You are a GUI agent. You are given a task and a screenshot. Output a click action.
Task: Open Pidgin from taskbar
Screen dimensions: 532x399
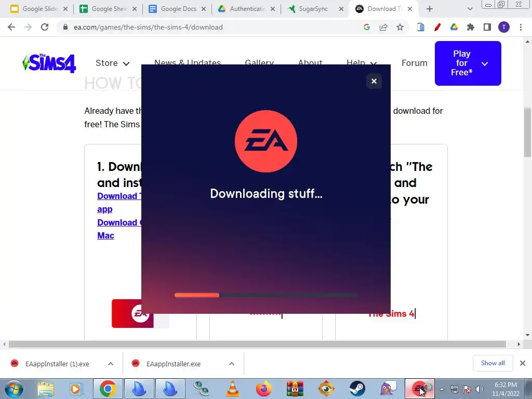pyautogui.click(x=389, y=389)
